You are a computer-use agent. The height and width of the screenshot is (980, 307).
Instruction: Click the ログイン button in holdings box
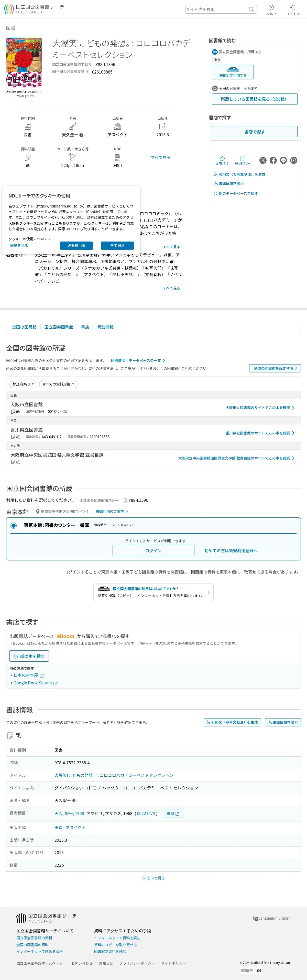(153, 550)
